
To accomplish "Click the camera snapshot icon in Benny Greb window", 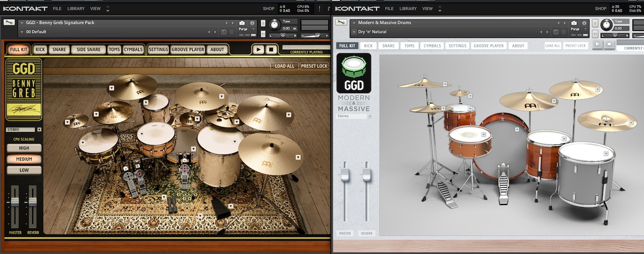I will pos(242,23).
